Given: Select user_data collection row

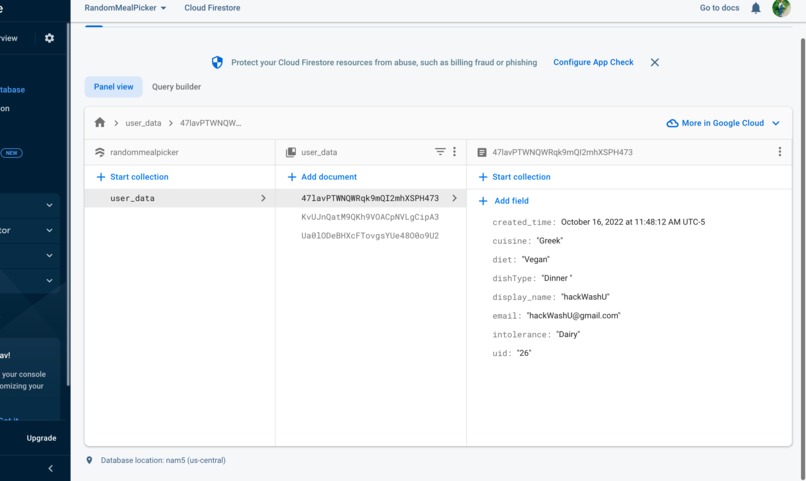Looking at the screenshot, I should click(180, 198).
